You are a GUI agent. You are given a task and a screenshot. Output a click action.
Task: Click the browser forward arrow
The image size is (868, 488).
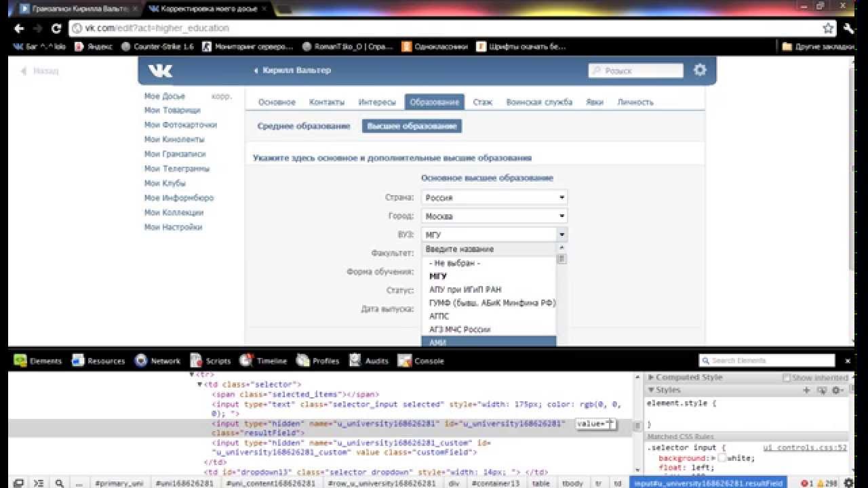pyautogui.click(x=38, y=28)
